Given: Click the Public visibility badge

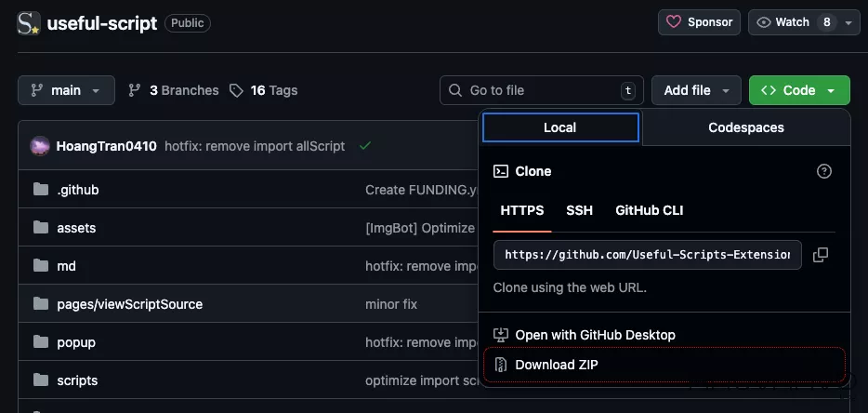Looking at the screenshot, I should (188, 23).
